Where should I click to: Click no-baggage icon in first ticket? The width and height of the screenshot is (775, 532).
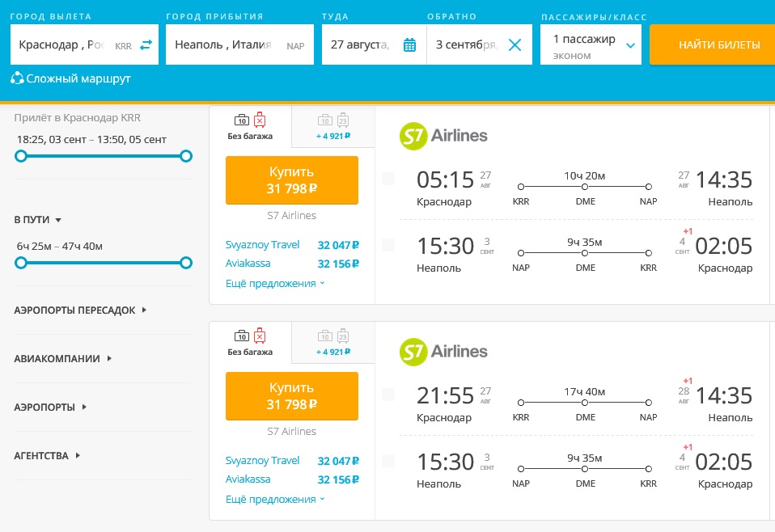[250, 120]
